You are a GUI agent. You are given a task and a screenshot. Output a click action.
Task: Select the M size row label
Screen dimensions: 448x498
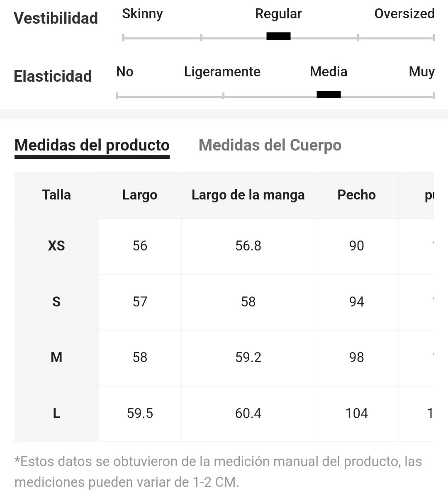click(56, 357)
